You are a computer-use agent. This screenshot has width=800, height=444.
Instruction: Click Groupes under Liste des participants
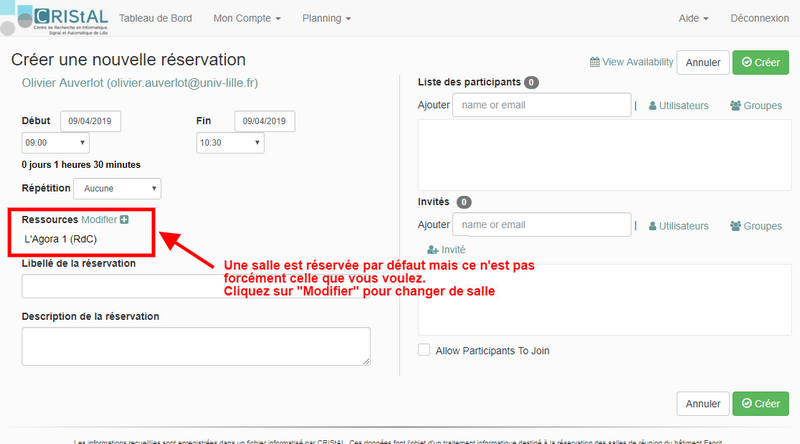(755, 105)
